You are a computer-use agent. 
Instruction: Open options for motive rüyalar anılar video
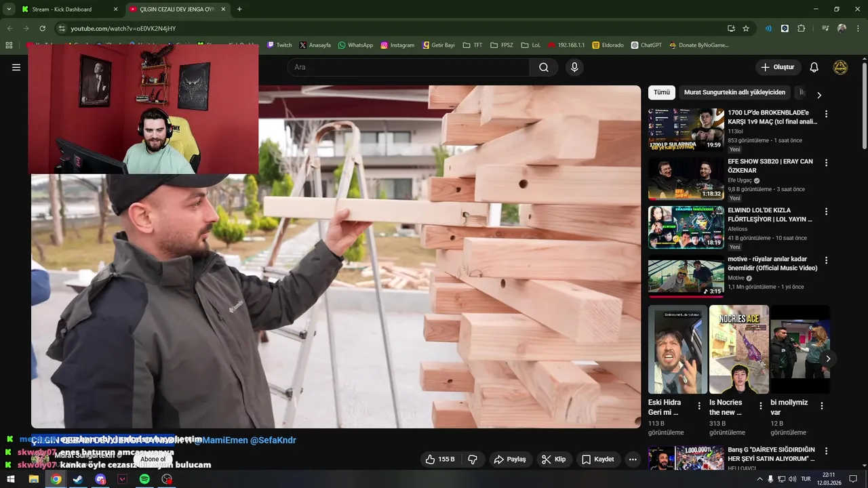[x=826, y=260]
